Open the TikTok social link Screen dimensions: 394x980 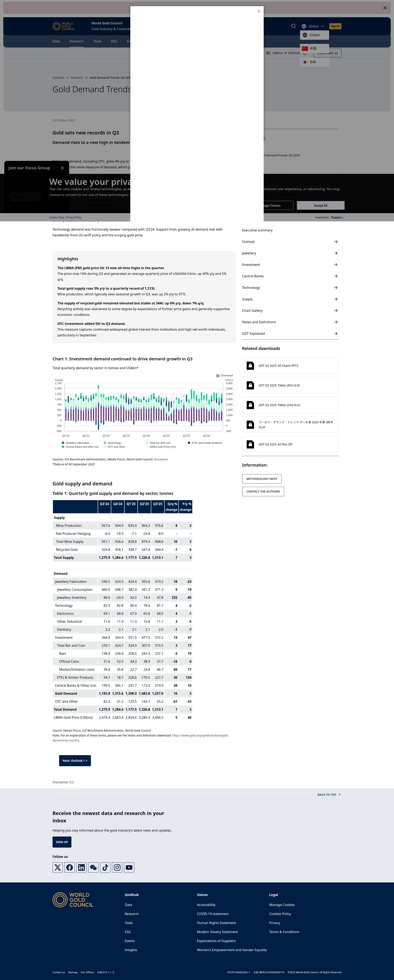(x=105, y=867)
